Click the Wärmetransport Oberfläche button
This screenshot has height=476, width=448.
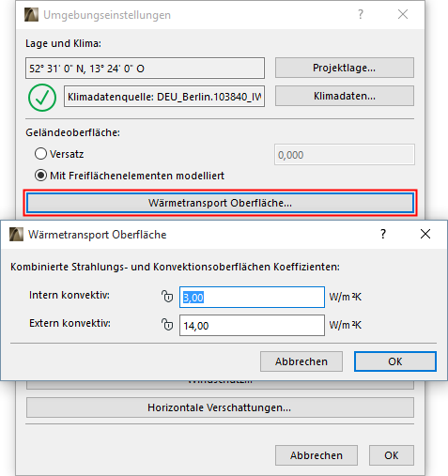tap(220, 203)
